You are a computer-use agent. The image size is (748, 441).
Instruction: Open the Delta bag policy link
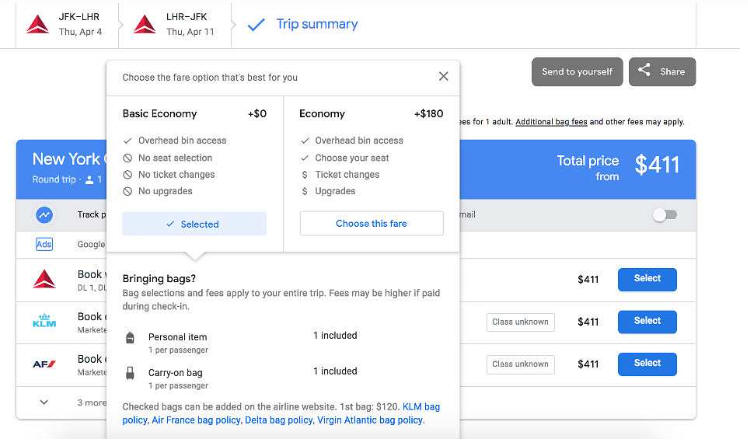click(279, 420)
